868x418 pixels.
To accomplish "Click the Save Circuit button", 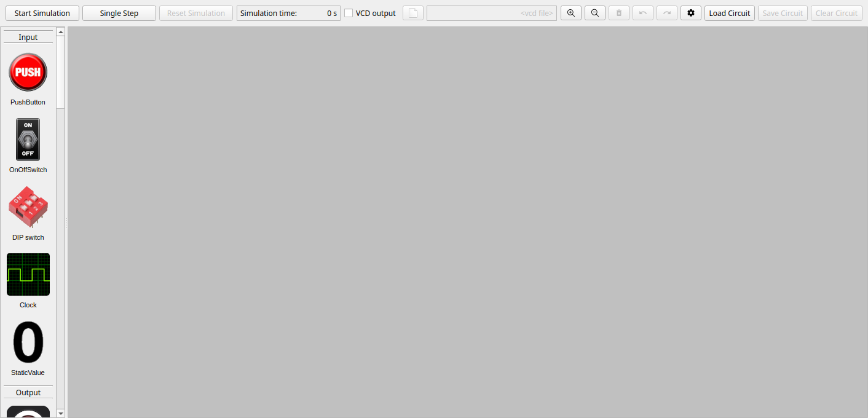I will tap(783, 13).
